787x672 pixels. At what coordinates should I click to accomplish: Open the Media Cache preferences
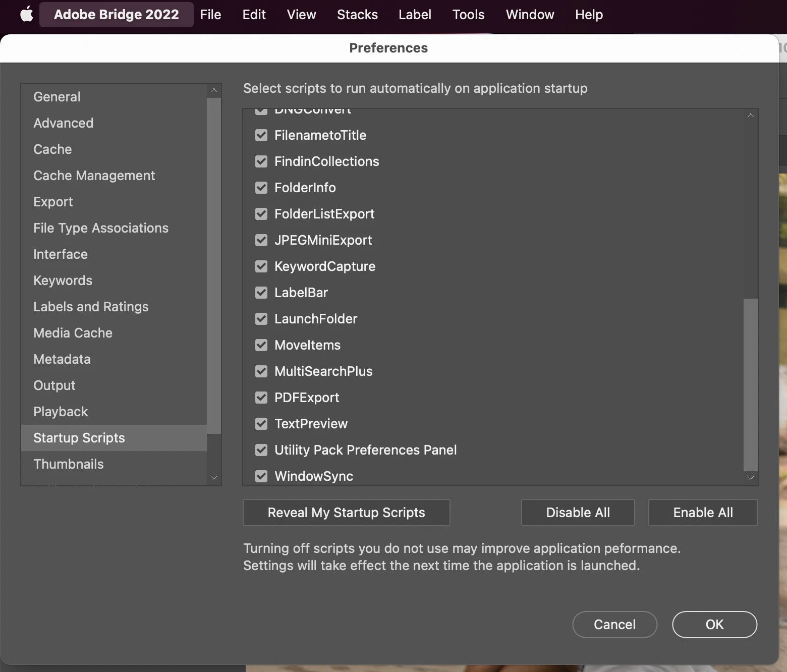coord(114,333)
